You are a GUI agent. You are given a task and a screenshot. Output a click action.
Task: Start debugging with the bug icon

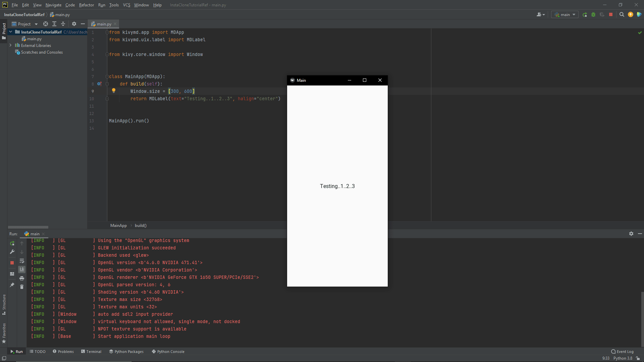point(593,14)
